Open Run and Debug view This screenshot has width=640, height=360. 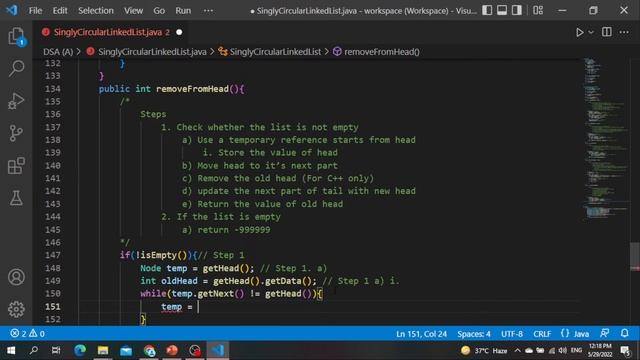click(x=16, y=101)
